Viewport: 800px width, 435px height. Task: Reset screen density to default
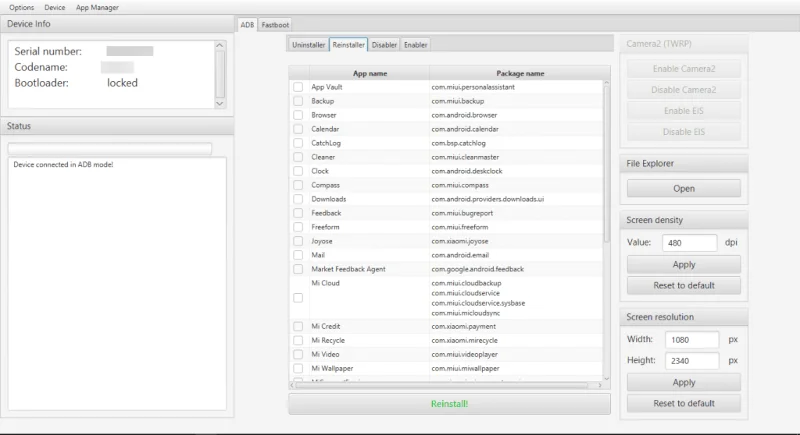point(684,286)
